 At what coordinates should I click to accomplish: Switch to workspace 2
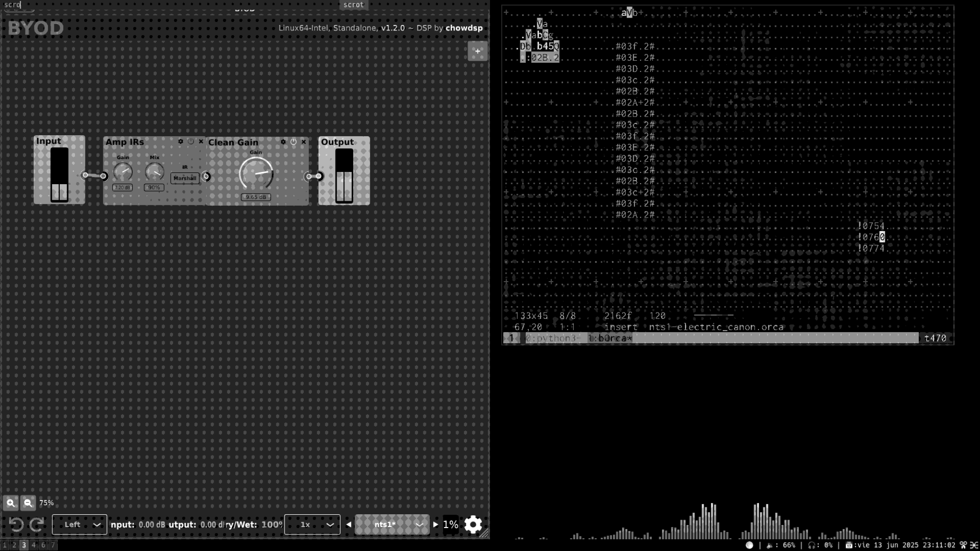click(14, 545)
